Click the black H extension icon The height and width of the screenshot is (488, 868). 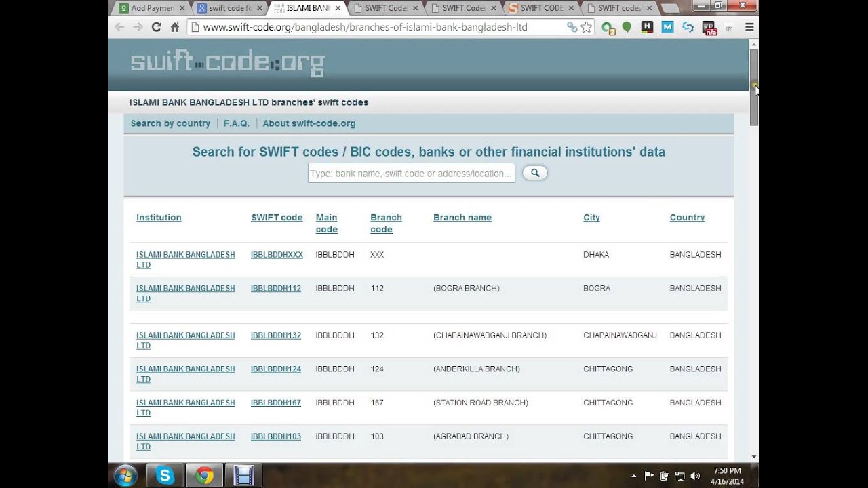(647, 27)
